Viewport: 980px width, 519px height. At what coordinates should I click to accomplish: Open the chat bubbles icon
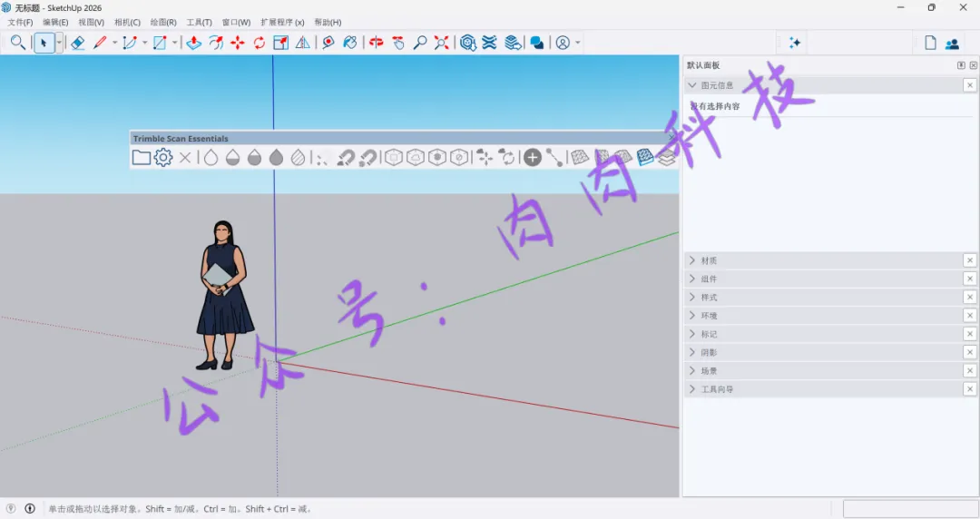[x=536, y=43]
